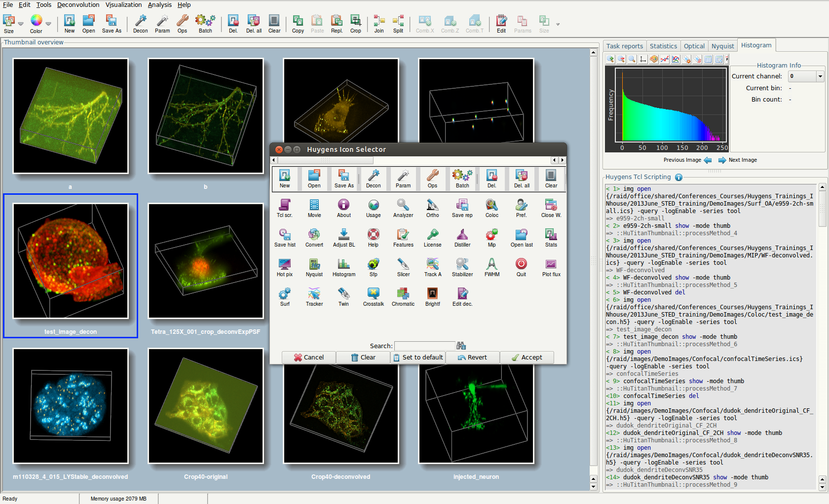This screenshot has height=504, width=829.
Task: Click the Accept button
Action: click(x=527, y=358)
